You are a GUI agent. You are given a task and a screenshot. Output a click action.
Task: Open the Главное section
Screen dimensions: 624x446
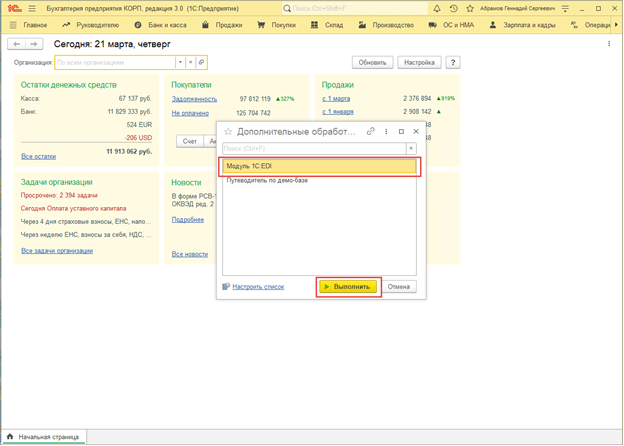point(35,25)
